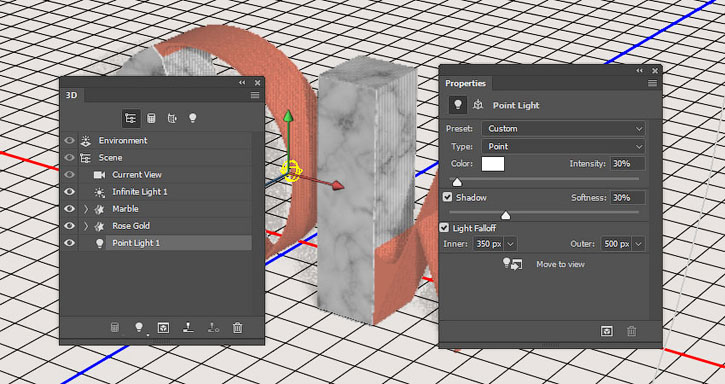Click the Softness slider handle
Viewport: 725px width, 384px height.
click(x=506, y=215)
